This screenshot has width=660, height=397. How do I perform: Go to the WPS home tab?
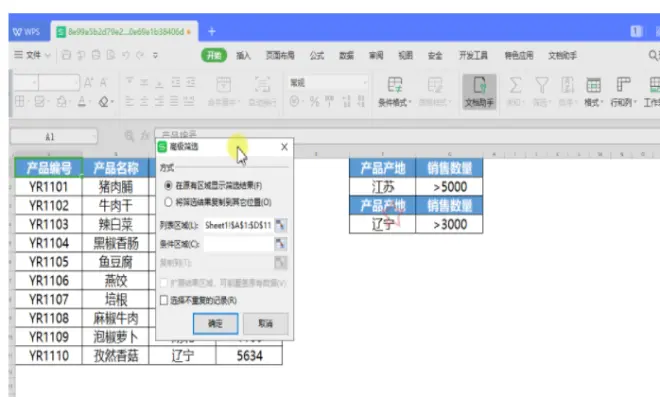coord(26,32)
